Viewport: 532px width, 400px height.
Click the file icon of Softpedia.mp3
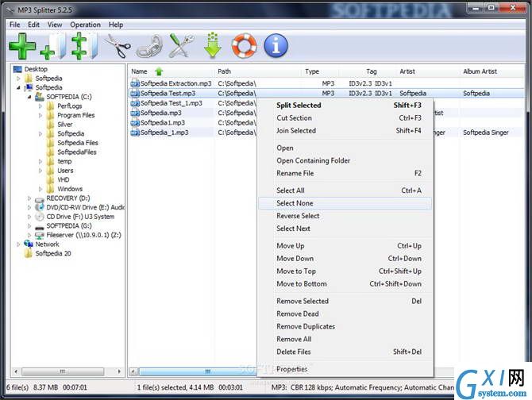click(x=135, y=113)
